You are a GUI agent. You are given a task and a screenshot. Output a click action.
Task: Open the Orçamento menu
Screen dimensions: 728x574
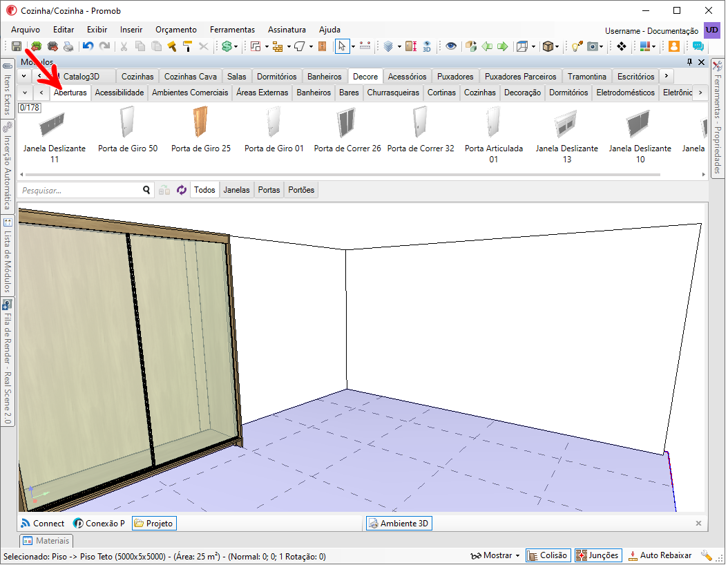point(176,29)
